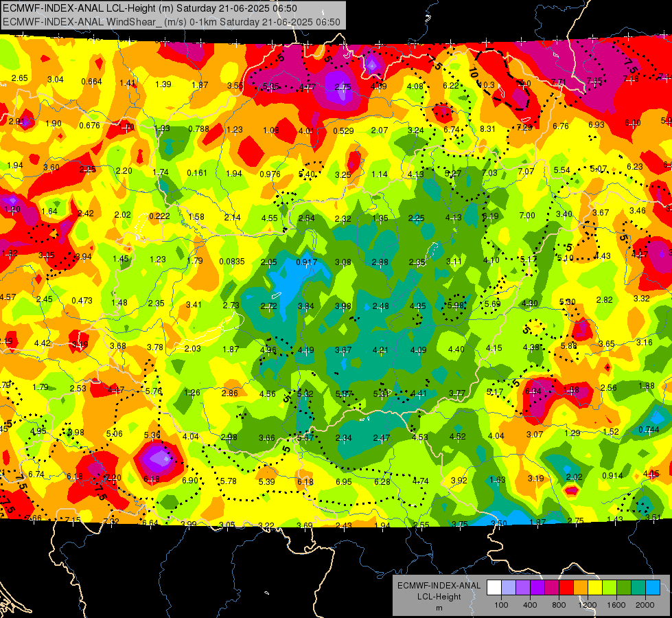Click the teal legend color swatch
The height and width of the screenshot is (618, 672).
tap(638, 587)
